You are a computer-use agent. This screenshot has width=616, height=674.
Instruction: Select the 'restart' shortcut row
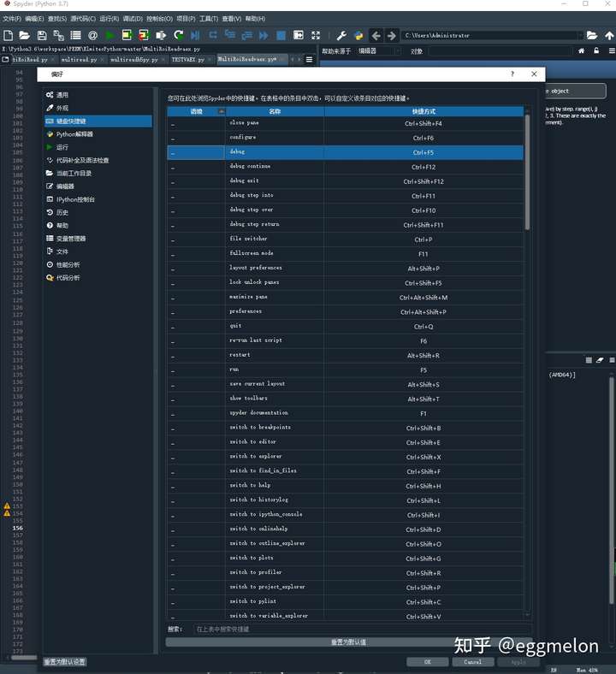coord(345,356)
